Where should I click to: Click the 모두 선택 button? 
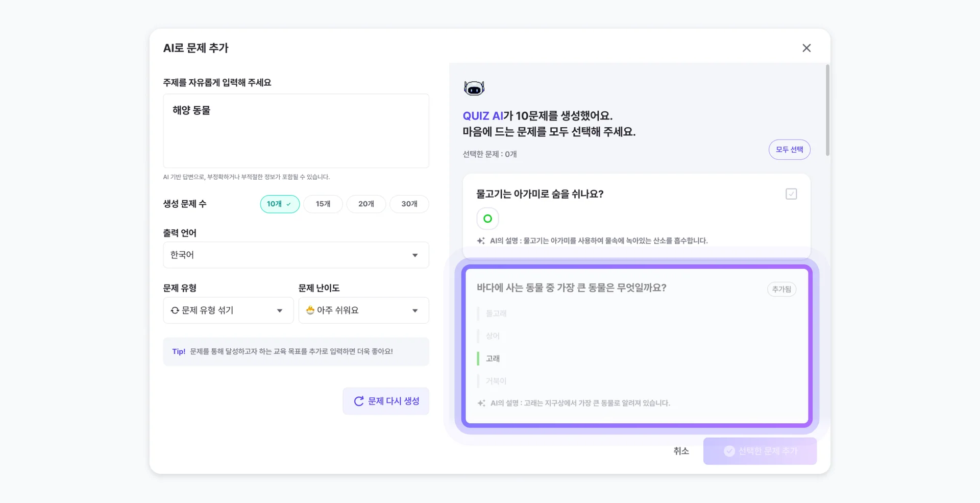tap(789, 149)
